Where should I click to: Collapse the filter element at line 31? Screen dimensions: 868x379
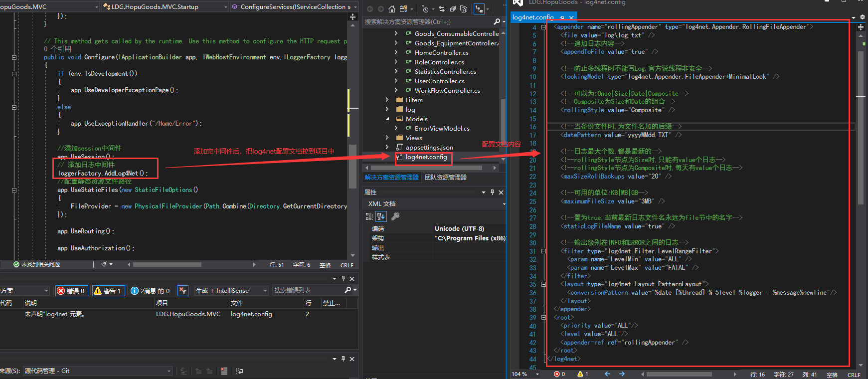coord(543,251)
